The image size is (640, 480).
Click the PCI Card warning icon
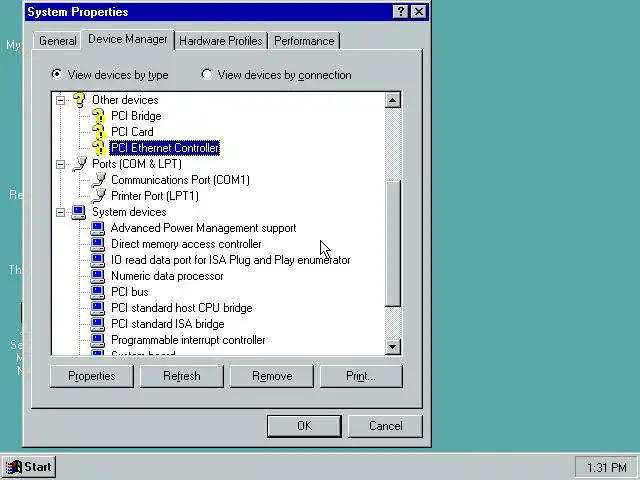(98, 132)
